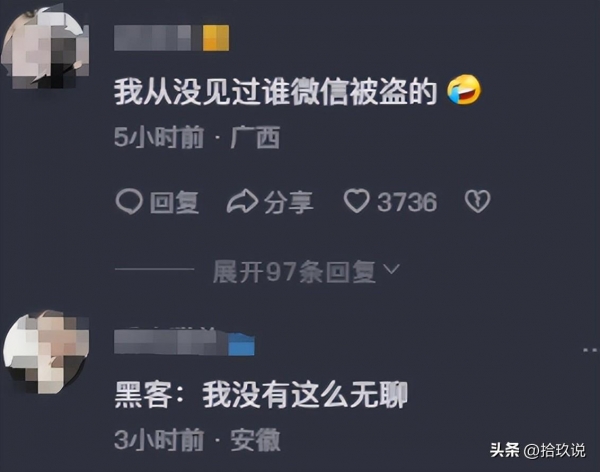Viewport: 600px width, 472px height.
Task: Dislike comment using broken heart icon
Action: [477, 201]
